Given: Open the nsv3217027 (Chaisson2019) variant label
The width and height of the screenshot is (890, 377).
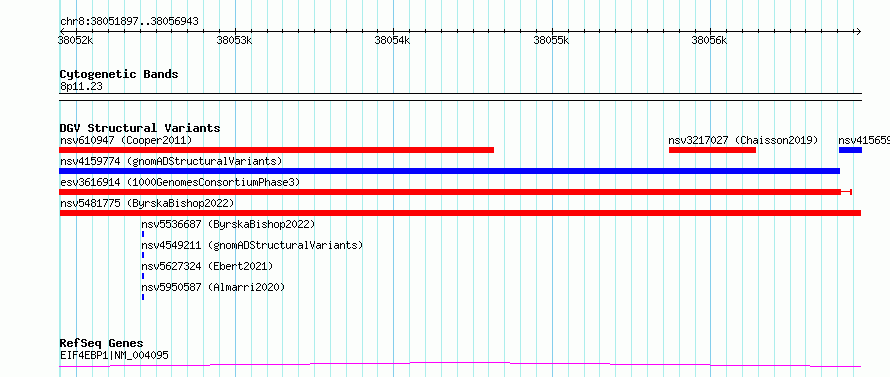Looking at the screenshot, I should click(743, 140).
